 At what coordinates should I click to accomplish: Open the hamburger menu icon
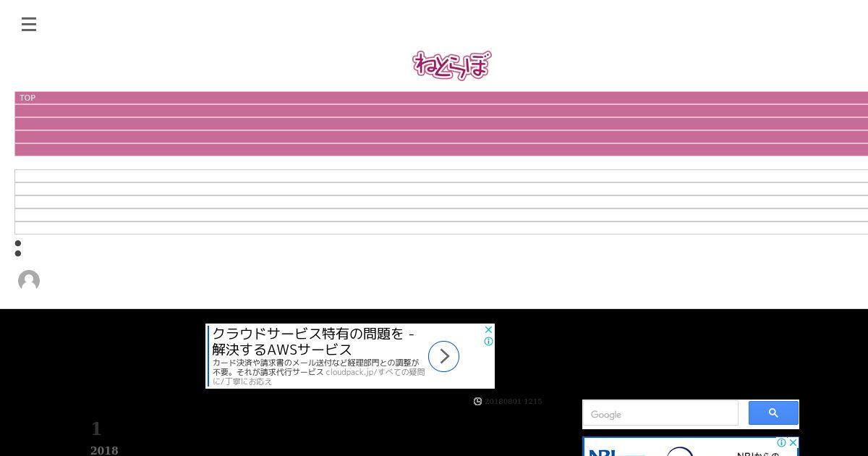tap(29, 25)
